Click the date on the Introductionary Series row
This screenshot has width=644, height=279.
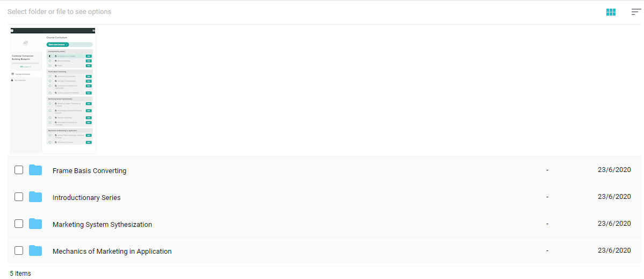pyautogui.click(x=614, y=197)
